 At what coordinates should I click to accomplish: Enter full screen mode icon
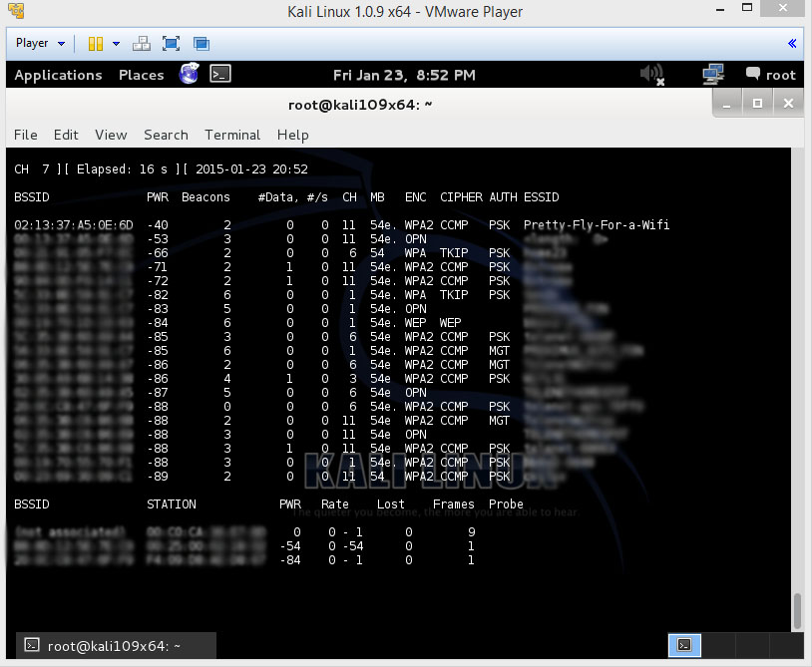click(171, 44)
